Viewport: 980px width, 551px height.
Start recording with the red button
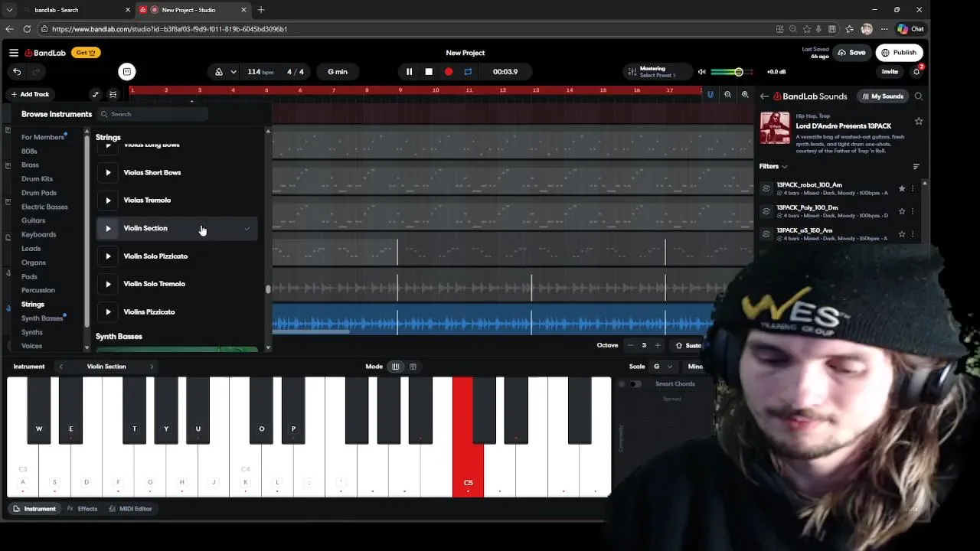pyautogui.click(x=449, y=72)
